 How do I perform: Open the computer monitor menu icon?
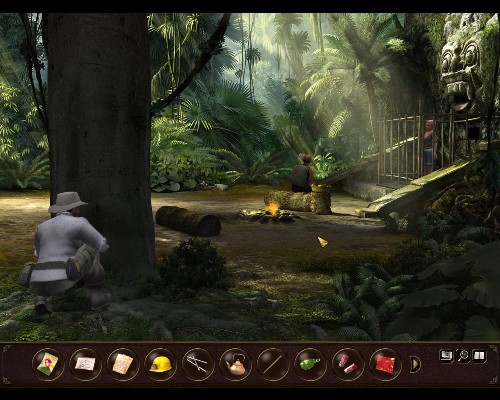click(446, 356)
